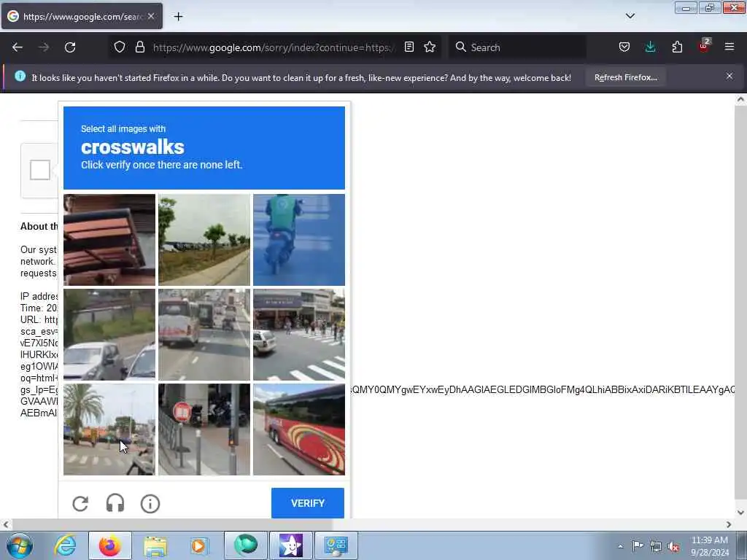747x560 pixels.
Task: Click the muted volume tray icon
Action: point(673,547)
